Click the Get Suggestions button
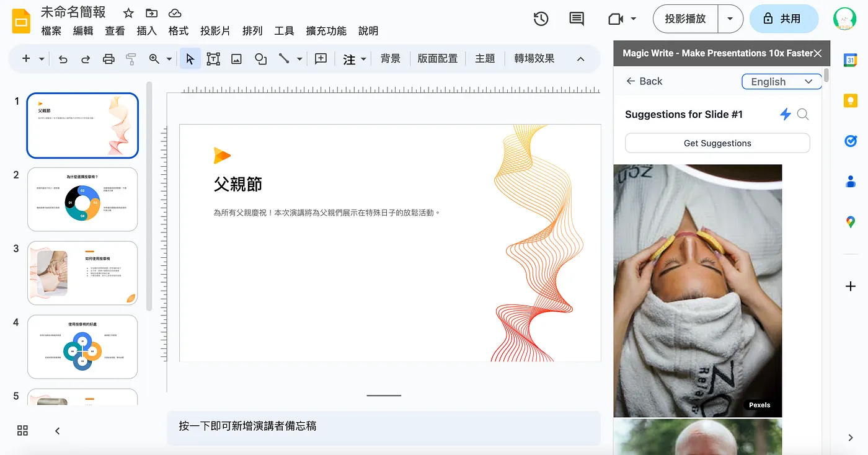868x455 pixels. click(x=717, y=143)
